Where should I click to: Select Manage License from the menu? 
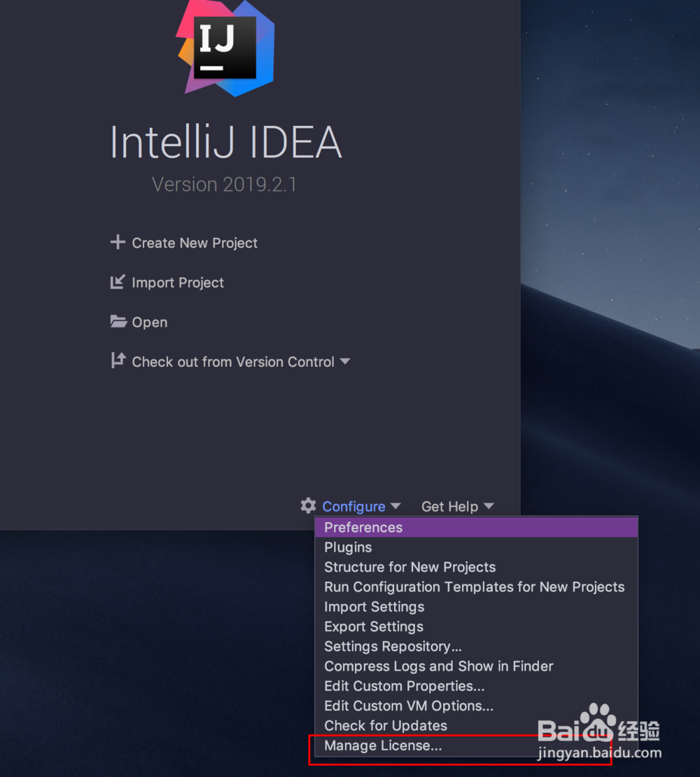click(383, 745)
